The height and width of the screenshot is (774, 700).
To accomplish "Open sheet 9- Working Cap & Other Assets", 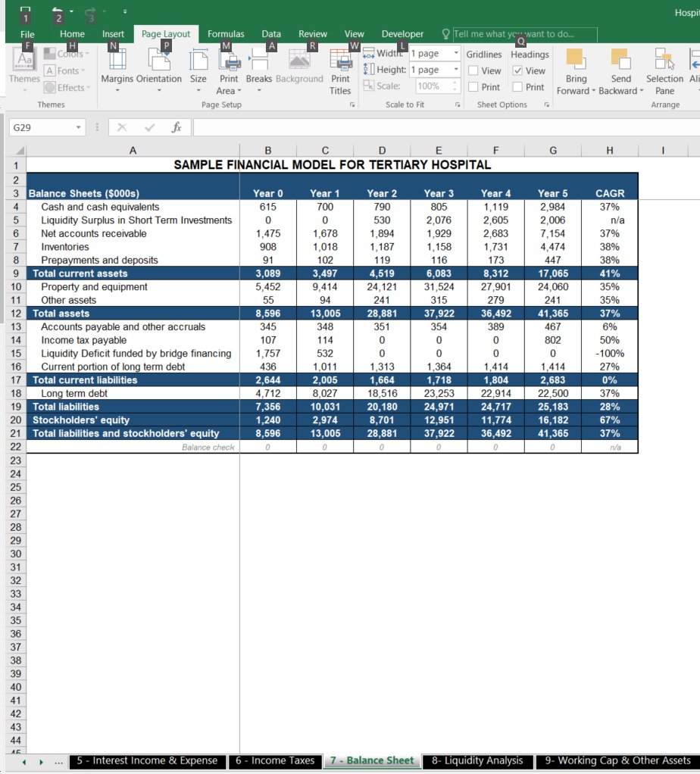I will [617, 760].
